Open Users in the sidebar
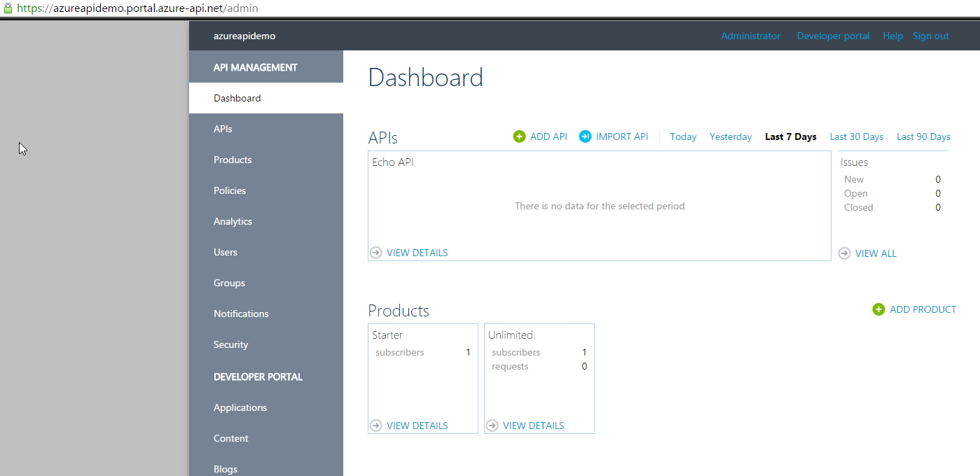980x476 pixels. pos(266,252)
